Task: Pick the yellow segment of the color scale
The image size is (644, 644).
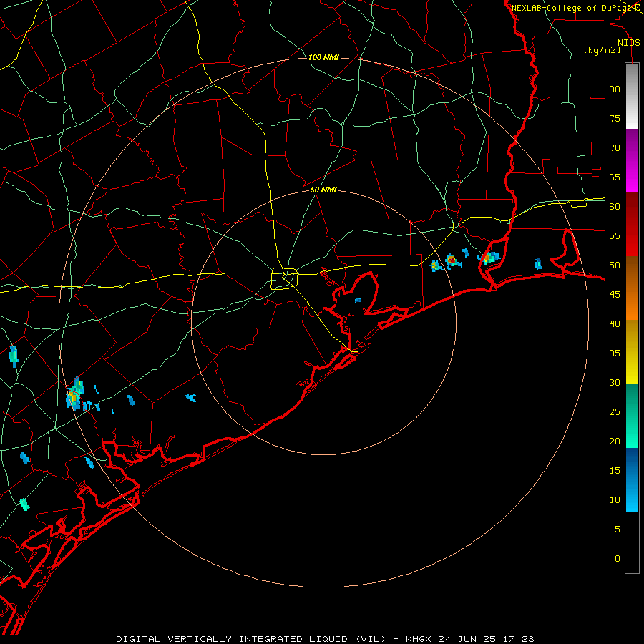Action: (632, 352)
